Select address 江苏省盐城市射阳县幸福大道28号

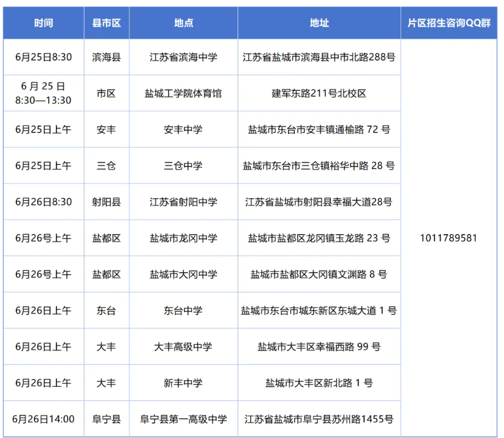pyautogui.click(x=319, y=202)
